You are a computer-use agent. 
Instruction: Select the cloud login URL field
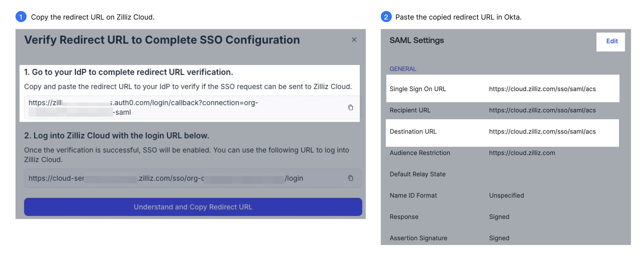pyautogui.click(x=193, y=178)
